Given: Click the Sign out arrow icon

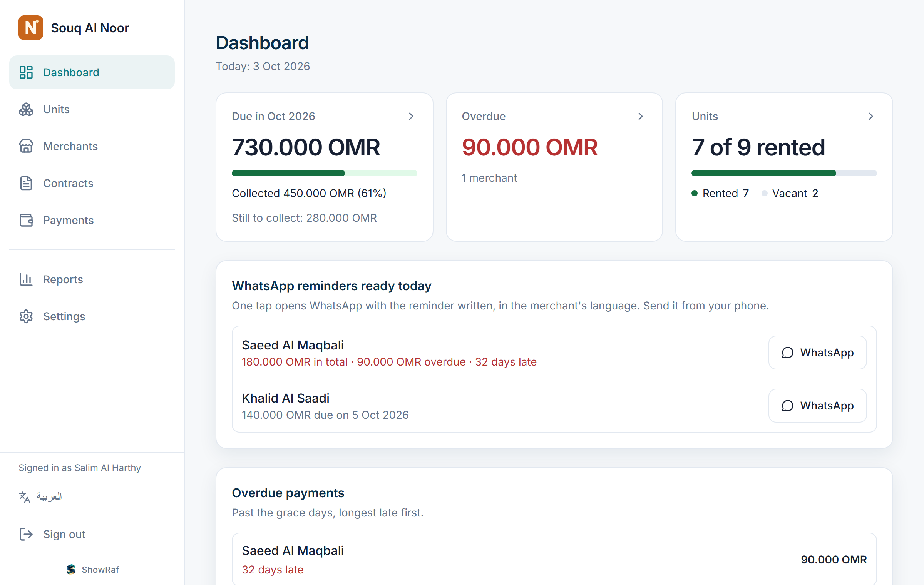Looking at the screenshot, I should [x=26, y=534].
